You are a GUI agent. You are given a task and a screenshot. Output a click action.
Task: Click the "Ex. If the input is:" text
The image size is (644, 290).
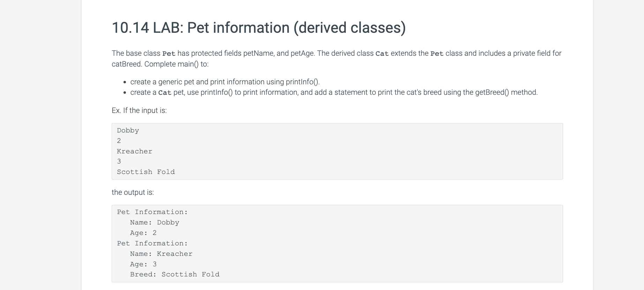click(x=139, y=110)
